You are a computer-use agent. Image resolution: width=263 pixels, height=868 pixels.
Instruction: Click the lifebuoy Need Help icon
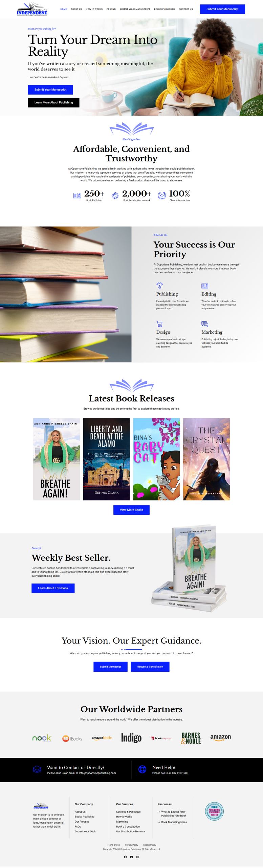(143, 769)
